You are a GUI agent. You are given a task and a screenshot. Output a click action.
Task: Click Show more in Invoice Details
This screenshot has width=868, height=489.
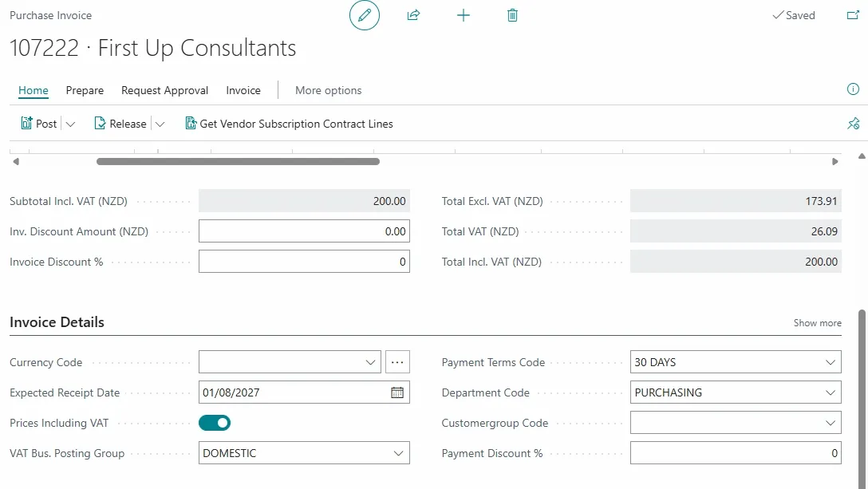click(817, 323)
